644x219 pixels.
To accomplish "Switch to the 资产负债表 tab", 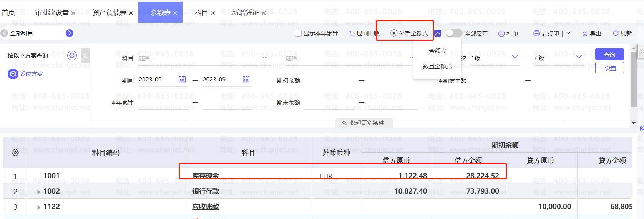I will pyautogui.click(x=109, y=13).
